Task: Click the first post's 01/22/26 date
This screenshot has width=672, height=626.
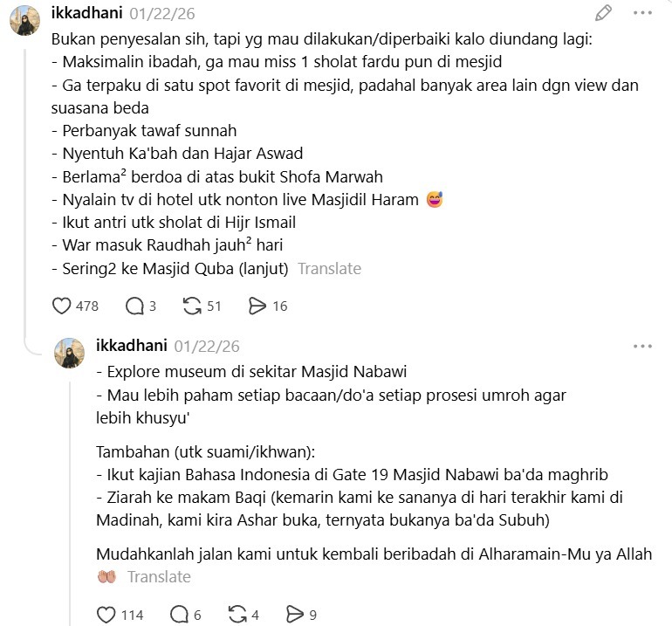Action: (162, 14)
